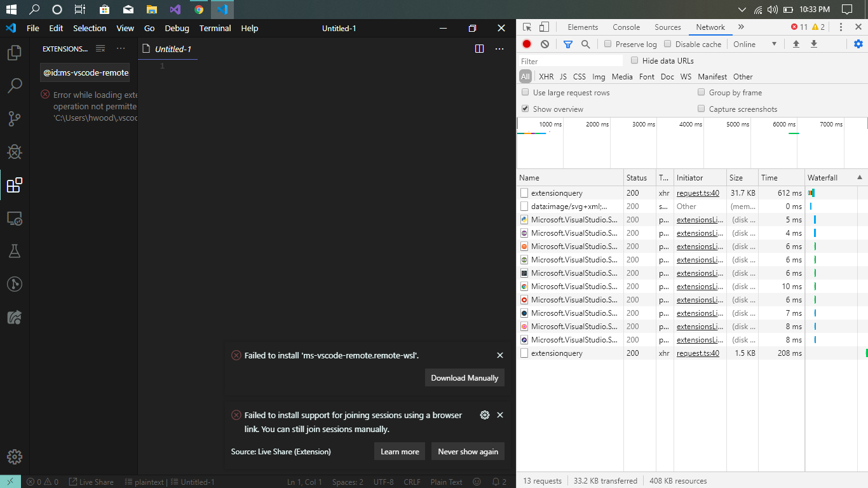Image resolution: width=868 pixels, height=488 pixels.
Task: Open the Terminal menu
Action: [215, 28]
